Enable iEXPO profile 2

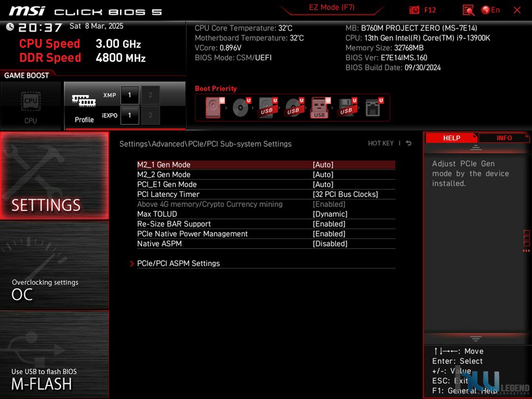tap(150, 115)
